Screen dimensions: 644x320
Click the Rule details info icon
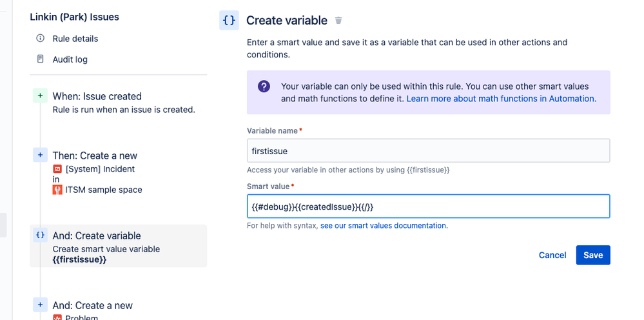coord(40,39)
